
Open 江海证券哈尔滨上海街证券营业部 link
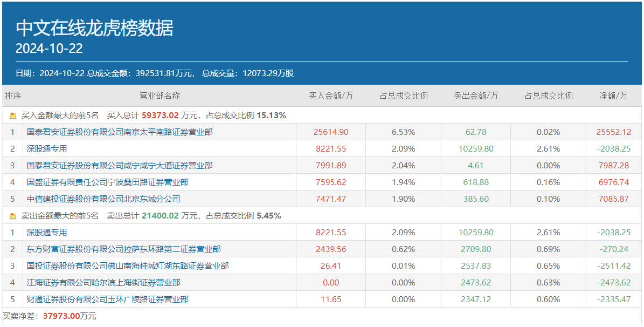click(x=103, y=283)
